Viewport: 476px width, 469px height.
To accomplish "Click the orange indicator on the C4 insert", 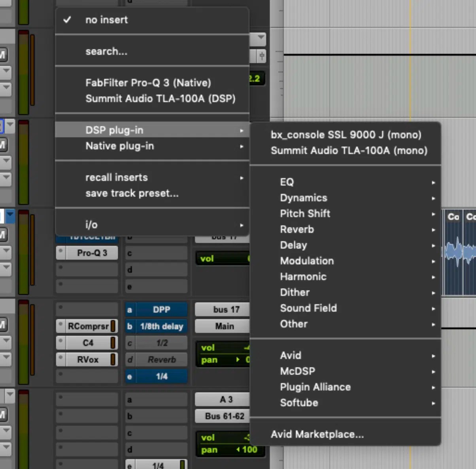I will point(113,343).
